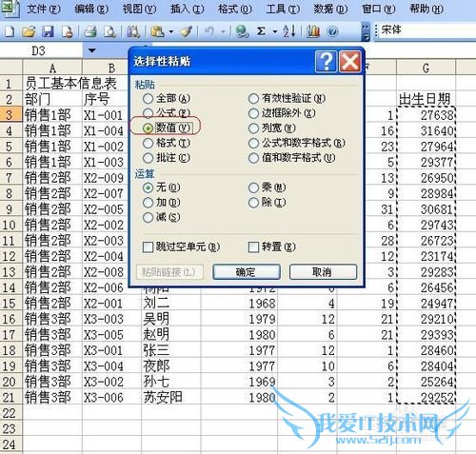Click the New workbook icon

coord(10,31)
